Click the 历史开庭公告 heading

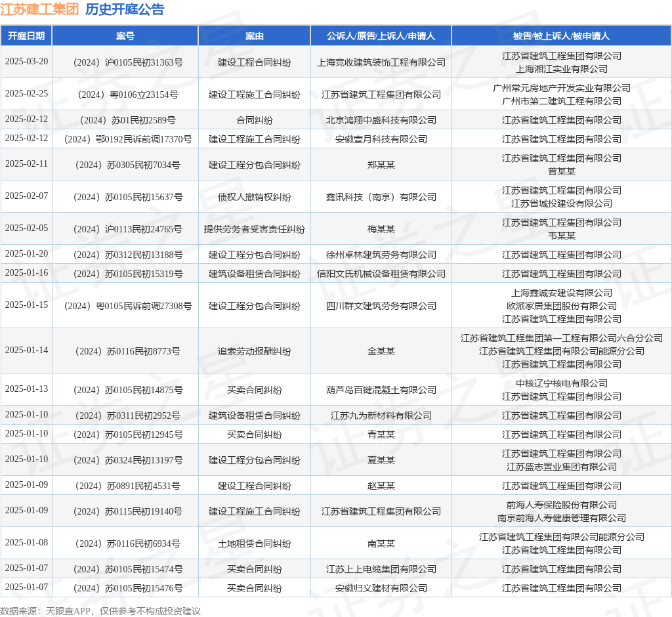[x=125, y=9]
